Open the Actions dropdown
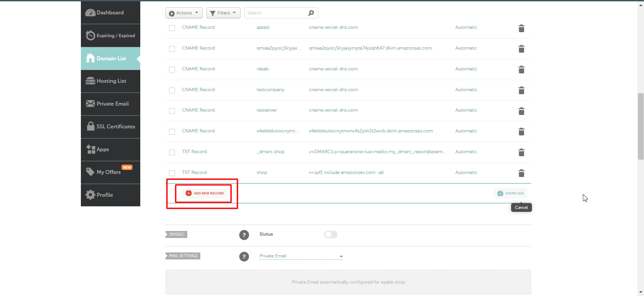Viewport: 644px width, 296px height. (184, 13)
